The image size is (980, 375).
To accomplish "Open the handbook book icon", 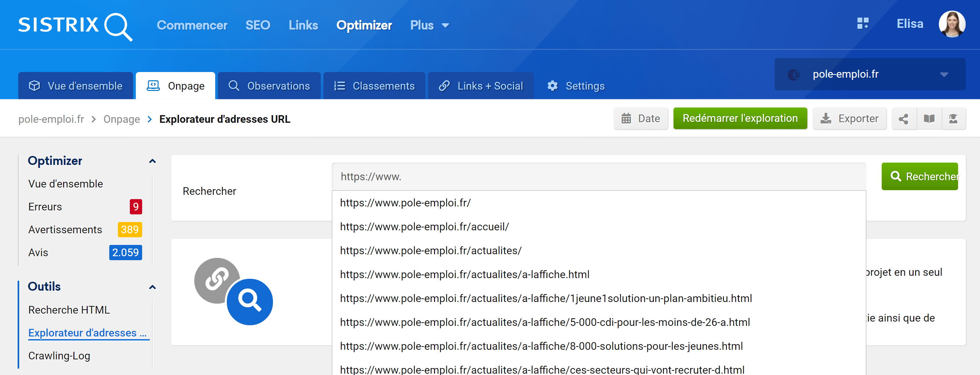I will (x=929, y=119).
